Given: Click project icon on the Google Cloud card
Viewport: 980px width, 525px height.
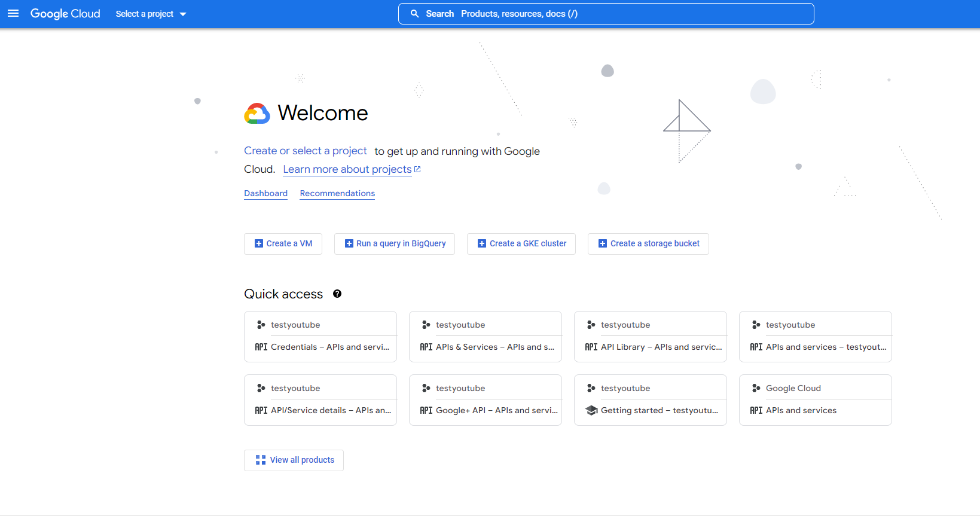Looking at the screenshot, I should tap(756, 388).
